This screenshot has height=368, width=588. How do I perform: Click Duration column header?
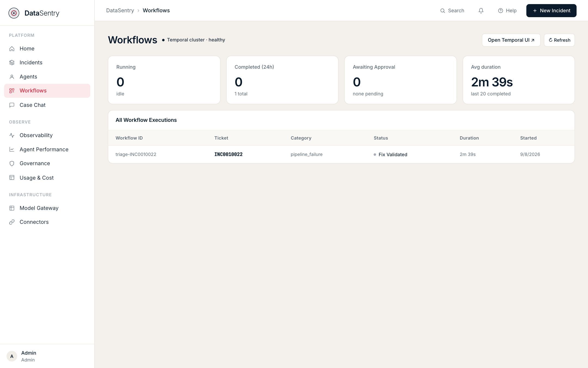click(469, 138)
